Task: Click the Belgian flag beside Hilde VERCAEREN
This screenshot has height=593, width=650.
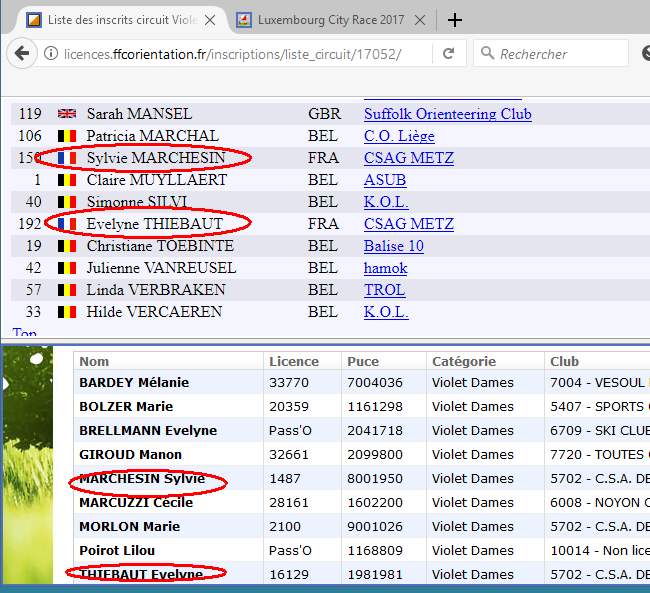Action: coord(67,312)
